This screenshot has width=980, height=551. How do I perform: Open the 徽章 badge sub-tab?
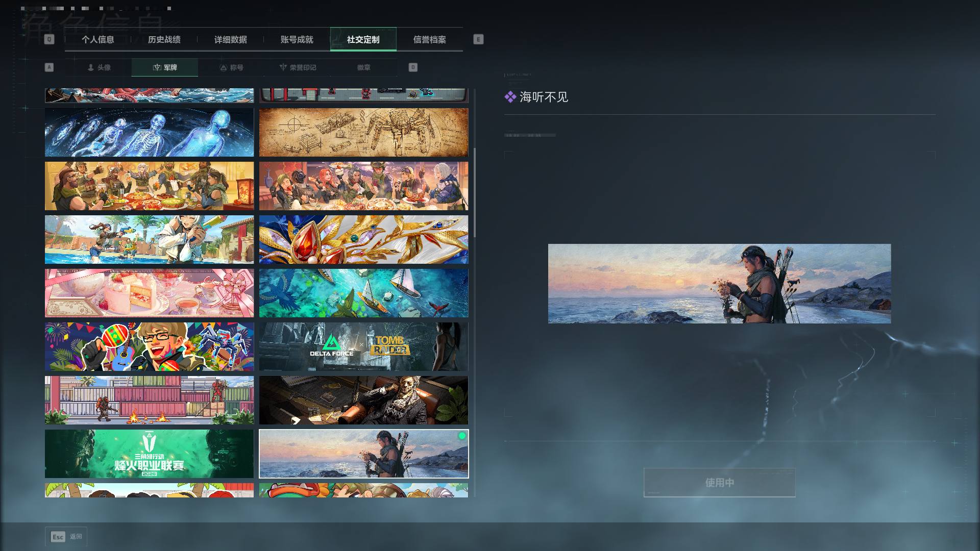(364, 67)
